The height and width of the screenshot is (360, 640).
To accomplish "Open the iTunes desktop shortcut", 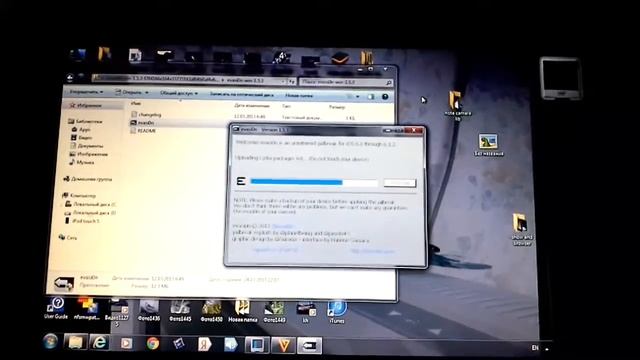I will 337,312.
